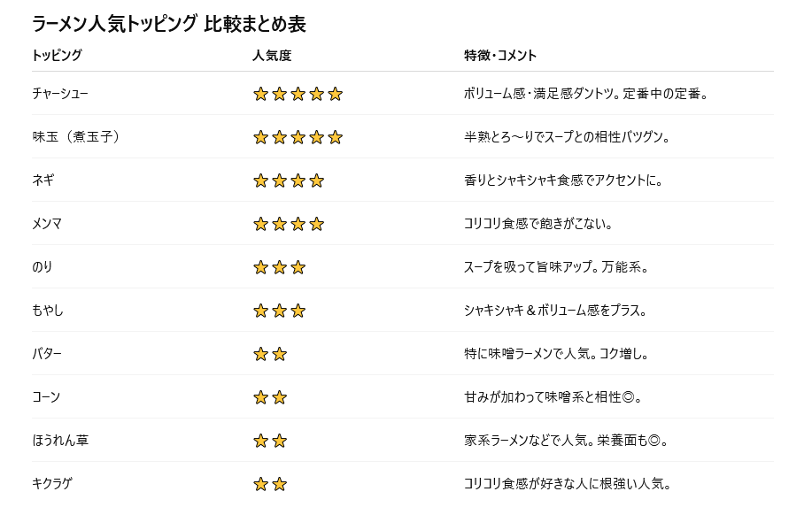Viewport: 812px width, 530px height.
Task: Click the 特徴・コメント column header
Action: 500,55
